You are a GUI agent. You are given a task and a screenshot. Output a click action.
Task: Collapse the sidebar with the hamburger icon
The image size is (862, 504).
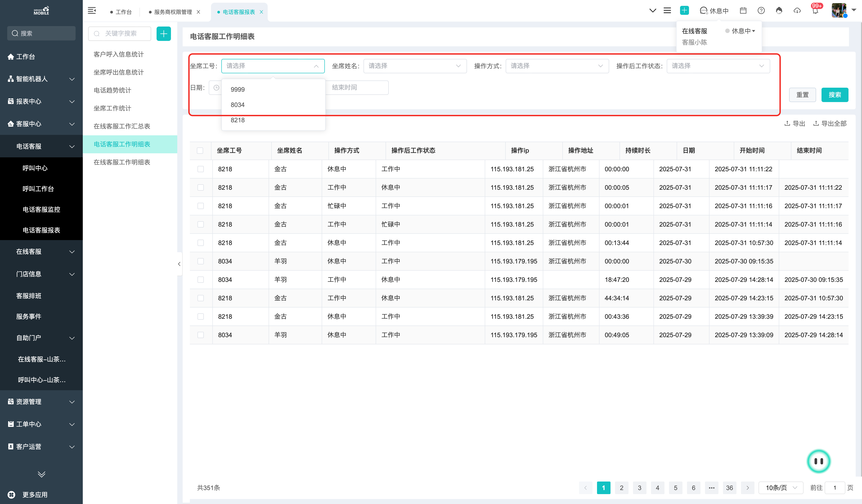(92, 11)
